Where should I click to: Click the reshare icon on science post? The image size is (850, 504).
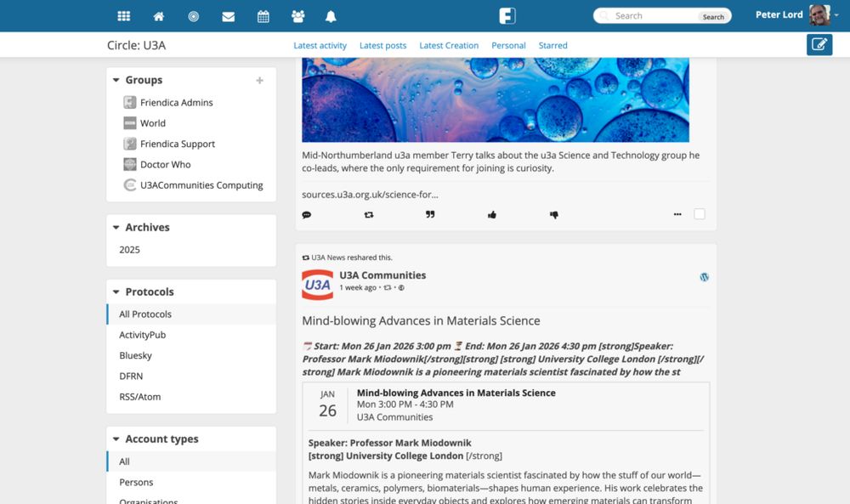click(369, 215)
